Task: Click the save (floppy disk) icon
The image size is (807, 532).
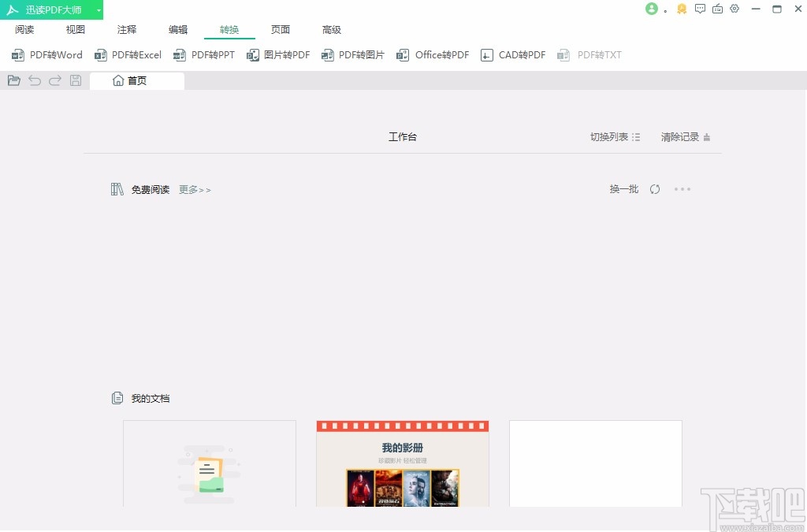Action: click(75, 80)
